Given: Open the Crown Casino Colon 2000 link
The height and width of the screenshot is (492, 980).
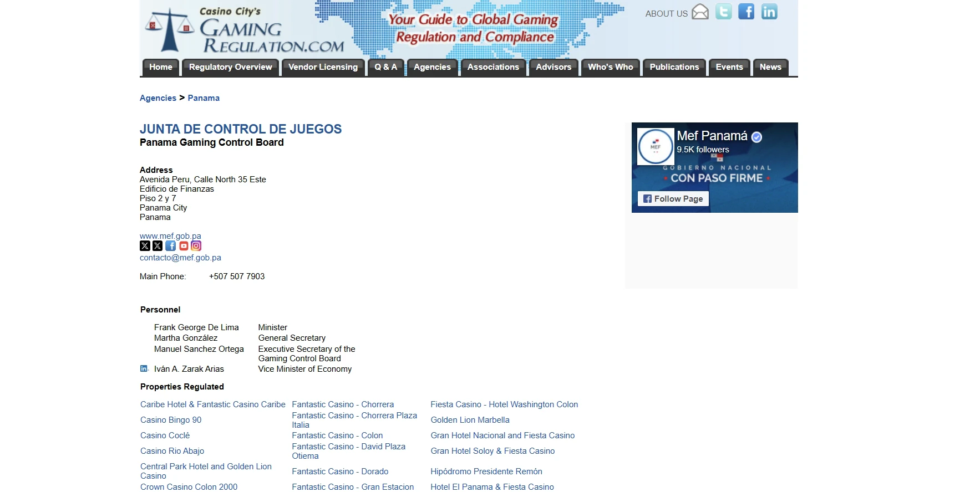Looking at the screenshot, I should point(189,487).
